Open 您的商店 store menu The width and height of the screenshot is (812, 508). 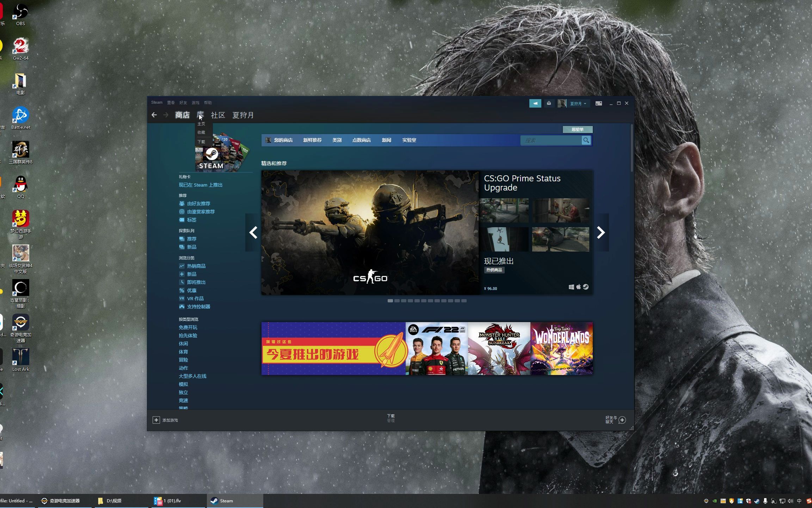[x=283, y=140]
